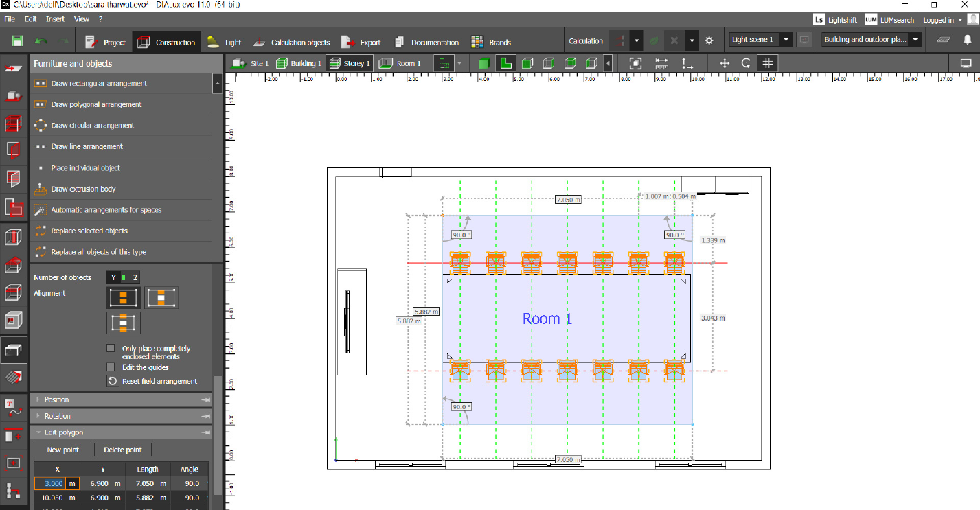Check the Edit the guides option
Image resolution: width=980 pixels, height=510 pixels.
[111, 367]
